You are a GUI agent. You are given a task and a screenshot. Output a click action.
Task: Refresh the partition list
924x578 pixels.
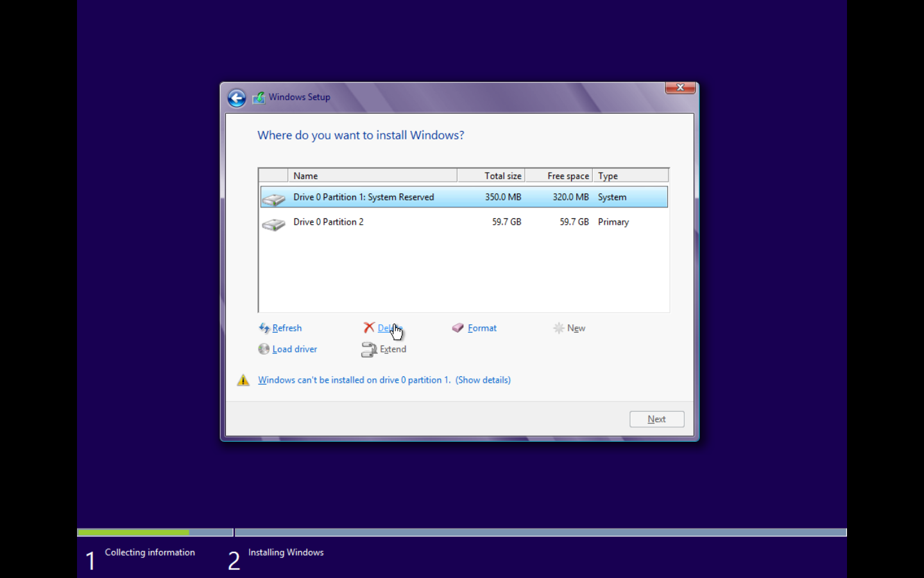pos(287,328)
